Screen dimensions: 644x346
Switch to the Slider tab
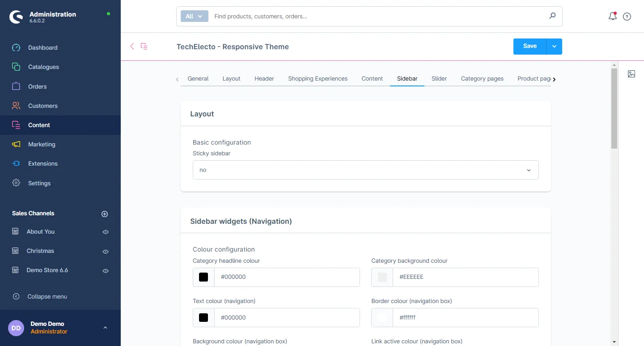click(x=439, y=78)
